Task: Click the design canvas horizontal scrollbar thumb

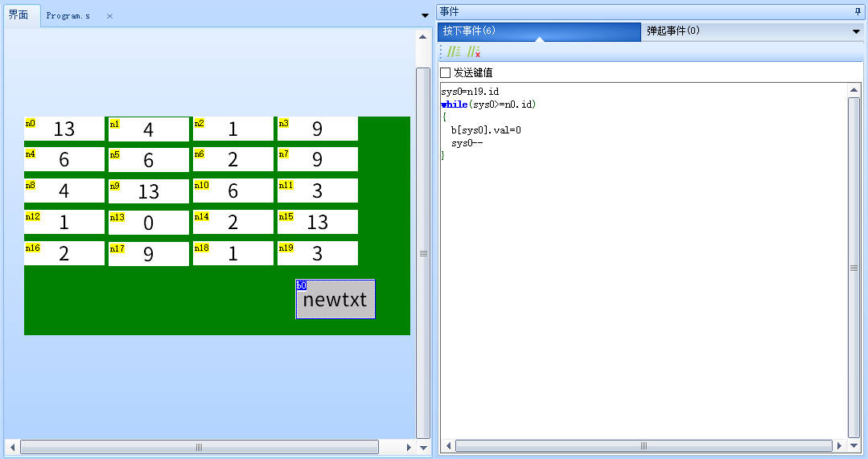Action: [200, 447]
